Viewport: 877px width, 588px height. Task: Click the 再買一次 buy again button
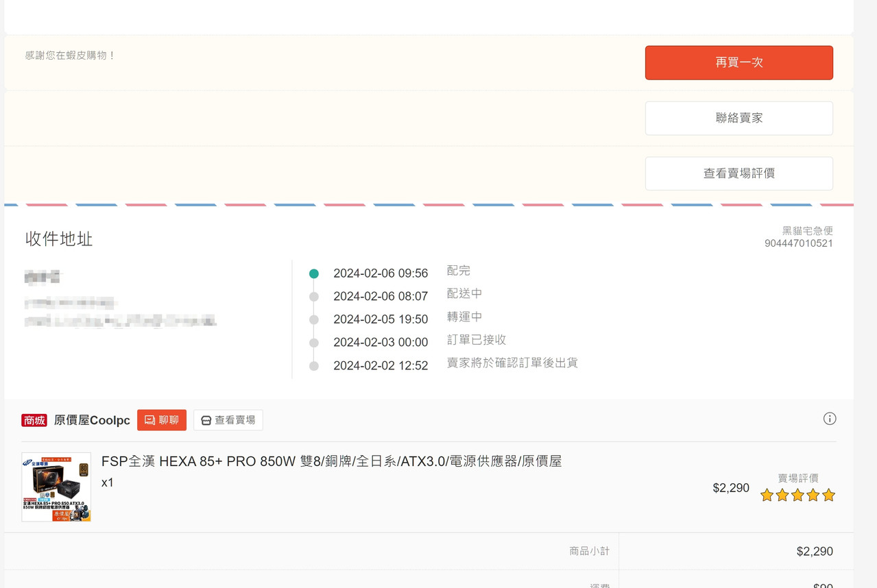coord(738,62)
